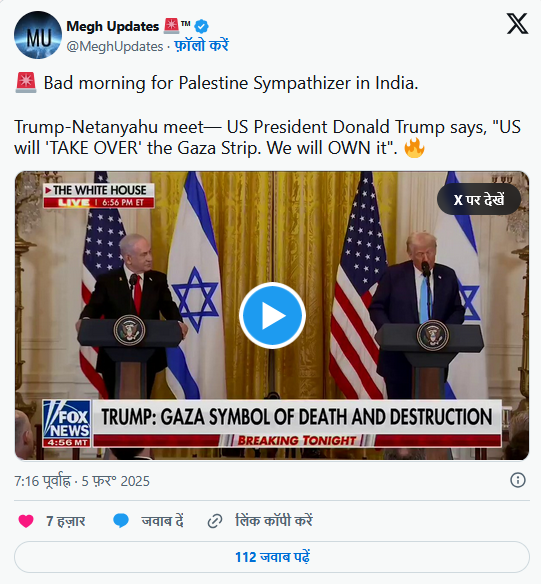Click the blue verified badge

tap(202, 26)
